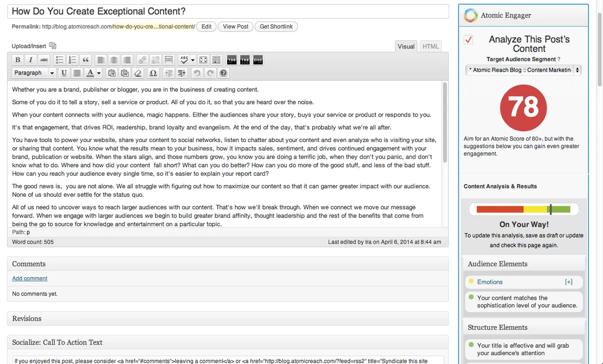Click the View Post button
Viewport: 603px width, 364px height.
pos(236,27)
